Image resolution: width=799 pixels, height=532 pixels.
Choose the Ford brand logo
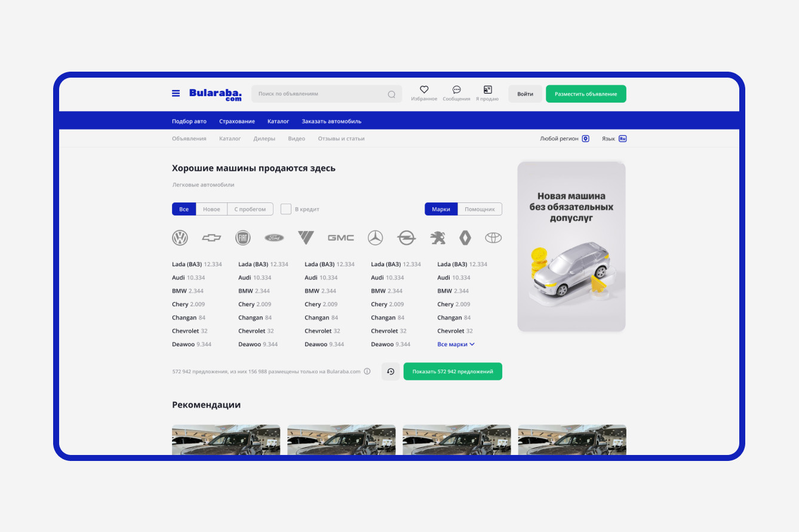coord(275,238)
